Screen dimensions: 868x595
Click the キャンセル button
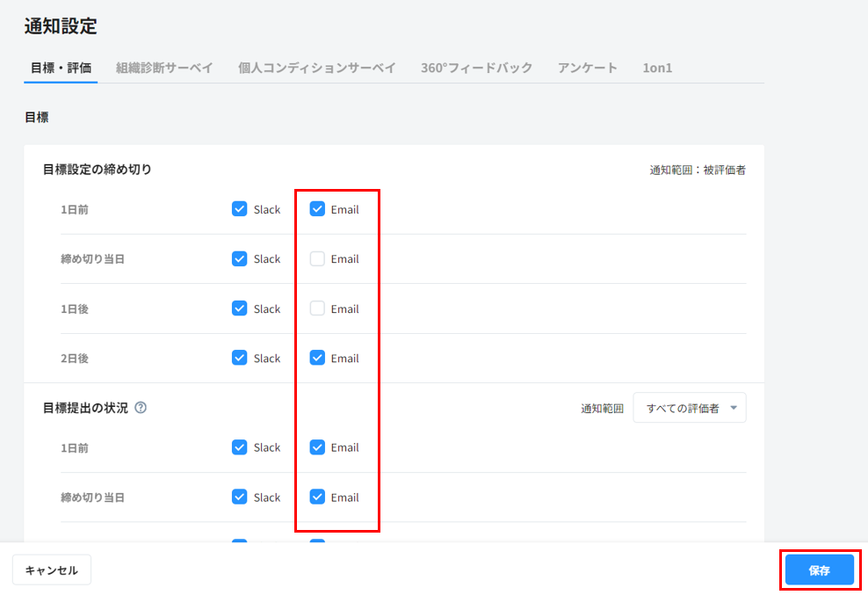52,570
